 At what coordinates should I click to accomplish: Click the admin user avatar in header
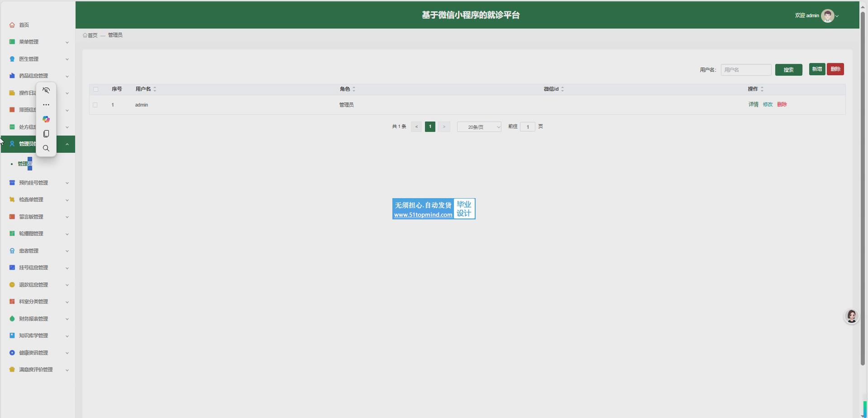click(x=827, y=16)
